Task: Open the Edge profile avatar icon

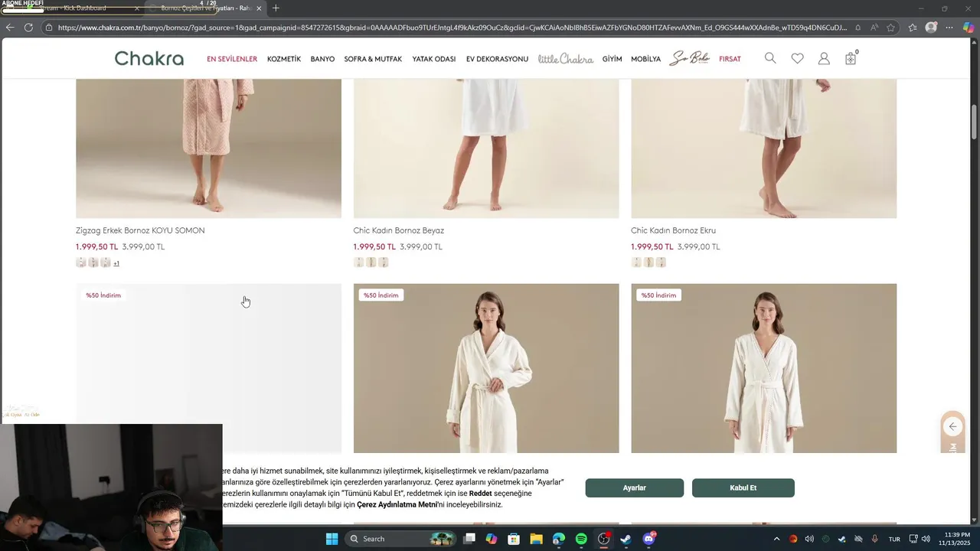Action: (x=931, y=28)
